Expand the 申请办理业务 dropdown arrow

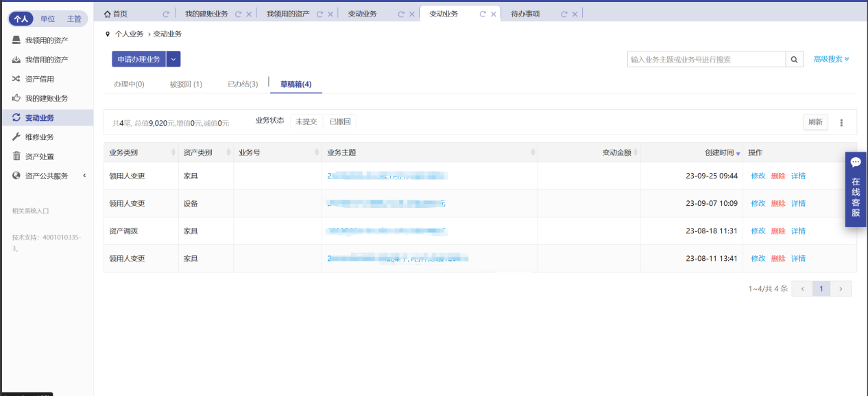click(x=173, y=59)
